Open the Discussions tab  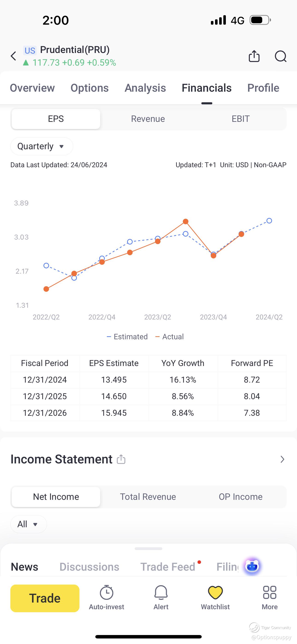click(x=89, y=567)
